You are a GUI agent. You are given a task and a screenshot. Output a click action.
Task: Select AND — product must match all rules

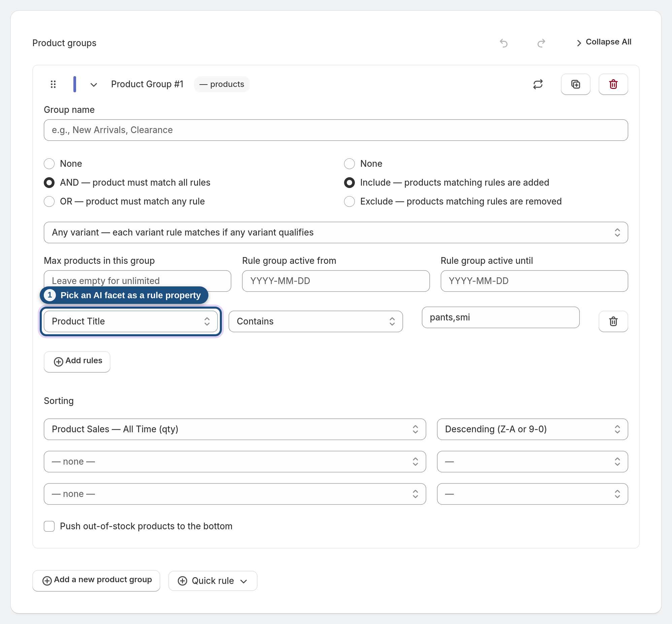pyautogui.click(x=49, y=183)
